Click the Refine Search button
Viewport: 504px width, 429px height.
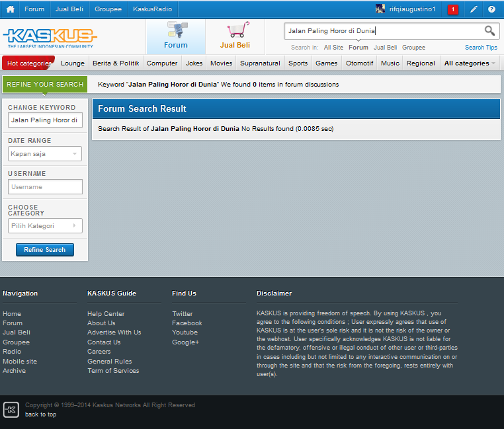(45, 250)
